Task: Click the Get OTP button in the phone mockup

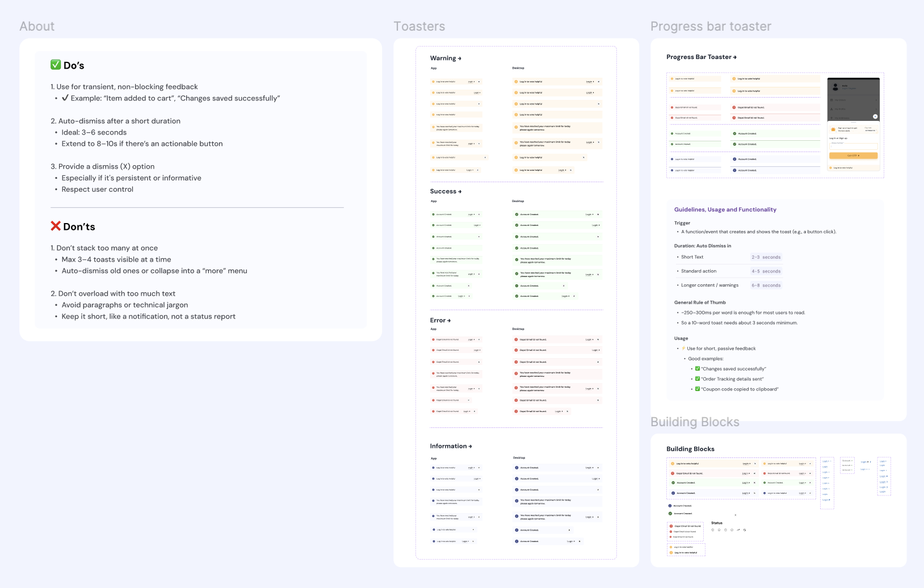Action: 853,156
